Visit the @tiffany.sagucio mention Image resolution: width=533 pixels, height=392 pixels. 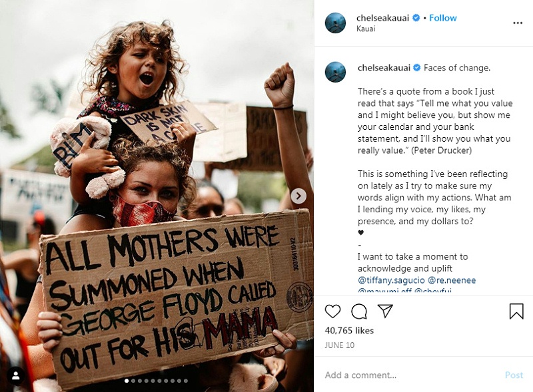[390, 280]
